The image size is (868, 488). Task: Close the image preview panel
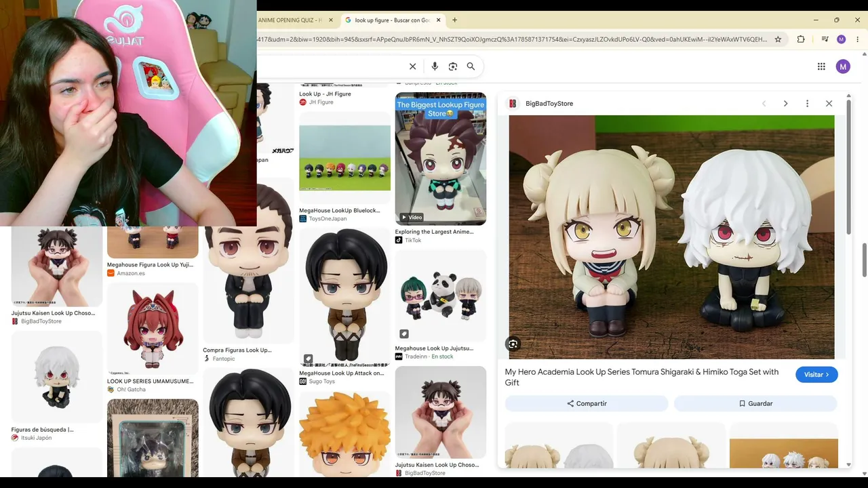tap(829, 104)
